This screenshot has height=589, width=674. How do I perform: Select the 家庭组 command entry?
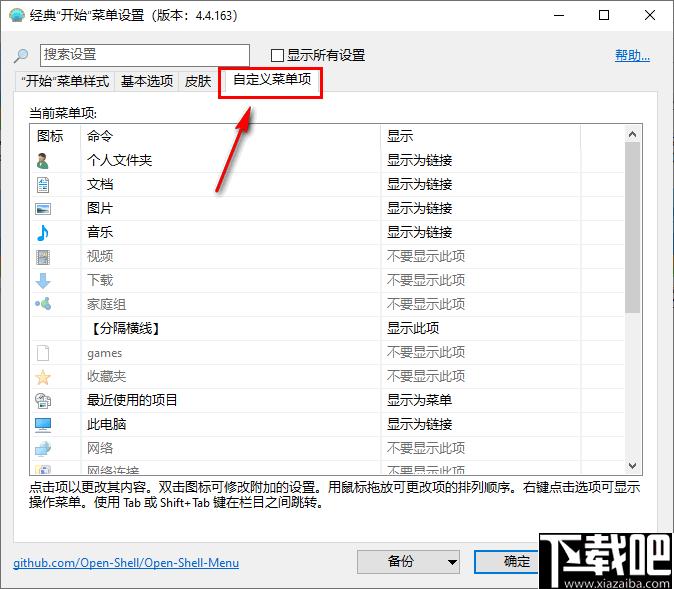[107, 305]
